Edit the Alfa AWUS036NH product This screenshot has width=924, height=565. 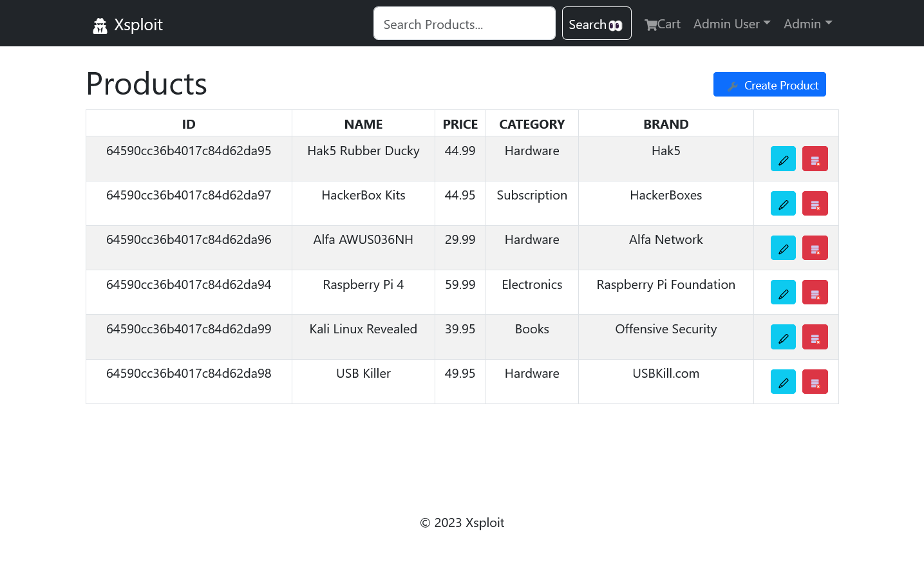[x=783, y=248]
